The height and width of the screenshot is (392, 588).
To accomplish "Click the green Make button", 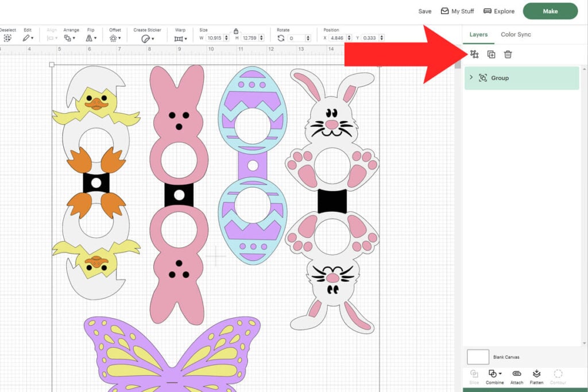I will pos(550,11).
